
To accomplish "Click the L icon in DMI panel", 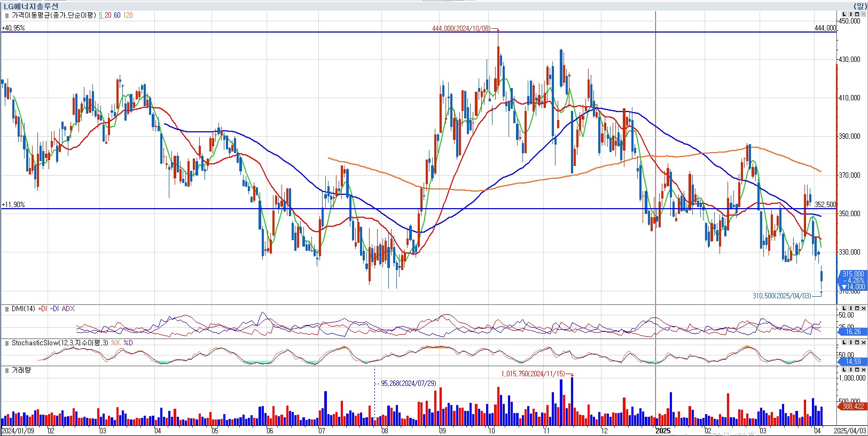I will pos(845,308).
